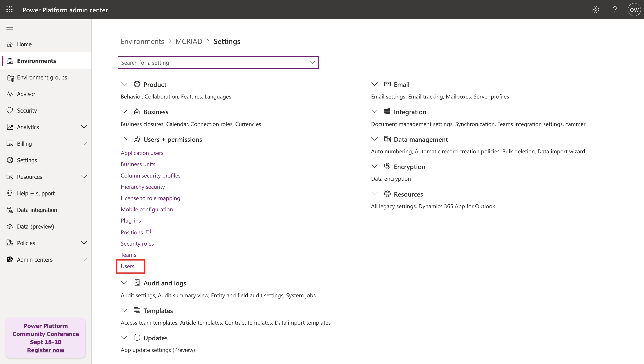Open the Business units link
The image size is (644, 364).
(x=138, y=164)
